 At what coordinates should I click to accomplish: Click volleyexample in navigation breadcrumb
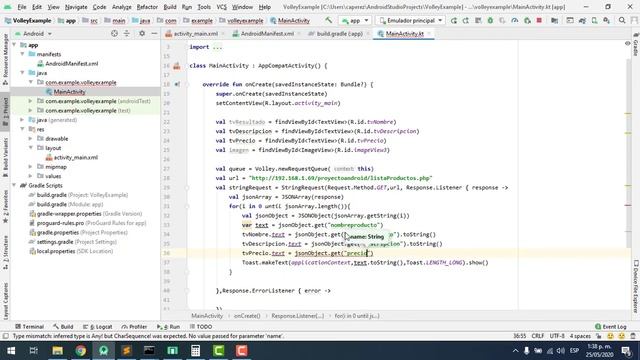[242, 20]
